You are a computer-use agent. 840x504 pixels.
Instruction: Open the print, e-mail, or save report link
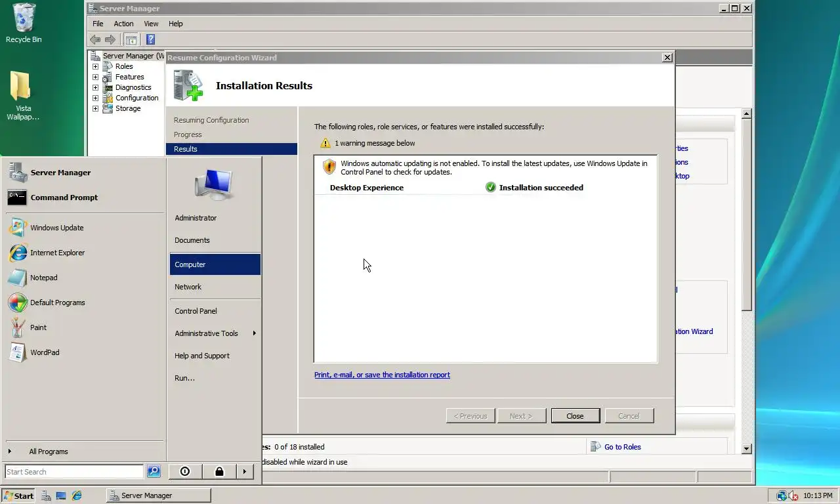pyautogui.click(x=382, y=375)
